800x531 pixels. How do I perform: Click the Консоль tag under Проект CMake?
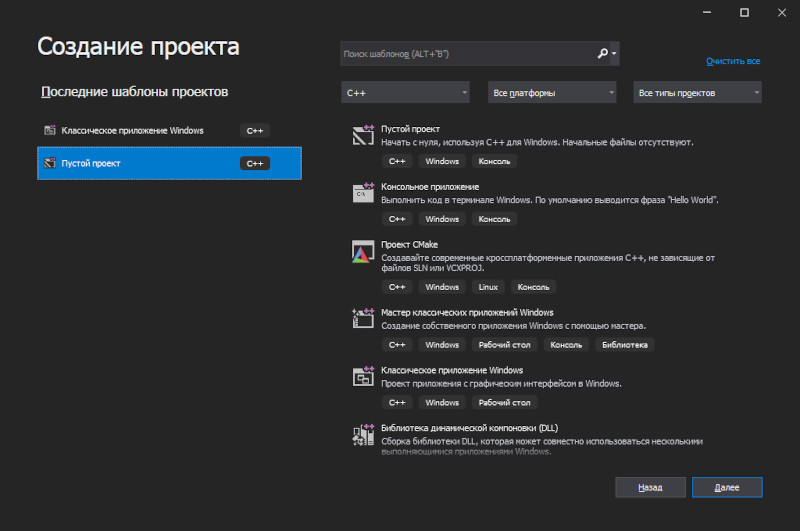[x=533, y=287]
